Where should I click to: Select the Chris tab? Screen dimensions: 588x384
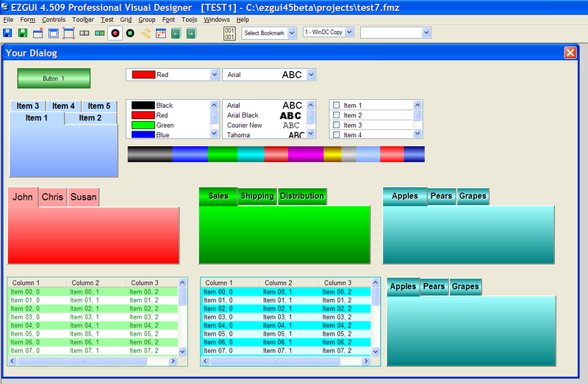click(52, 197)
